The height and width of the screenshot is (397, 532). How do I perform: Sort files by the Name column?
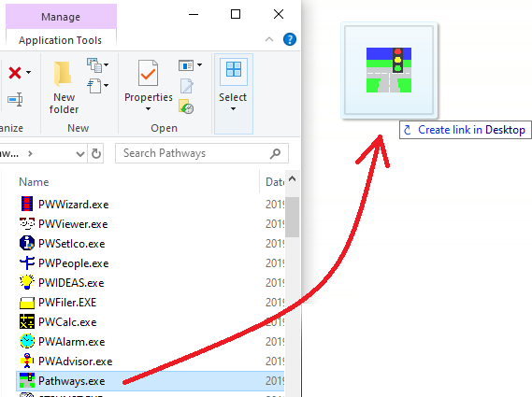click(x=34, y=182)
